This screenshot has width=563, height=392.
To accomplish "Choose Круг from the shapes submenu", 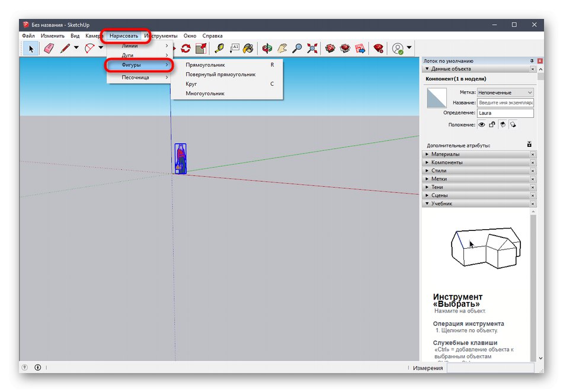I will [x=228, y=84].
